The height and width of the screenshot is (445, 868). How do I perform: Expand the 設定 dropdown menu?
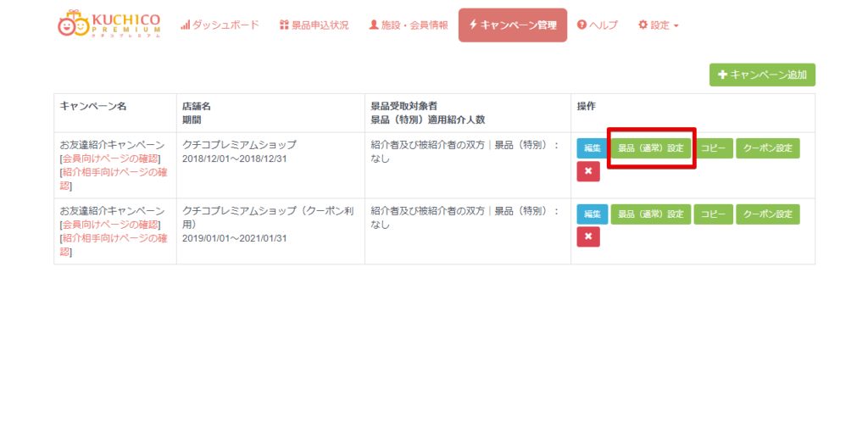[659, 25]
